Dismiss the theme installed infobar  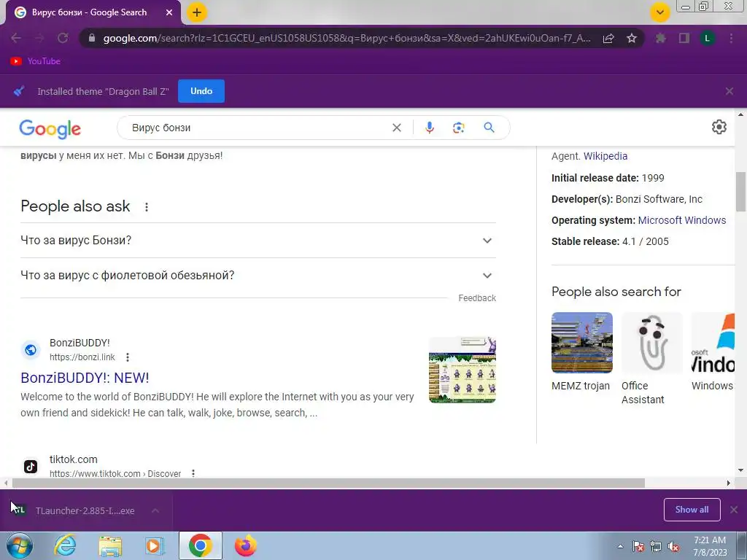coord(729,91)
